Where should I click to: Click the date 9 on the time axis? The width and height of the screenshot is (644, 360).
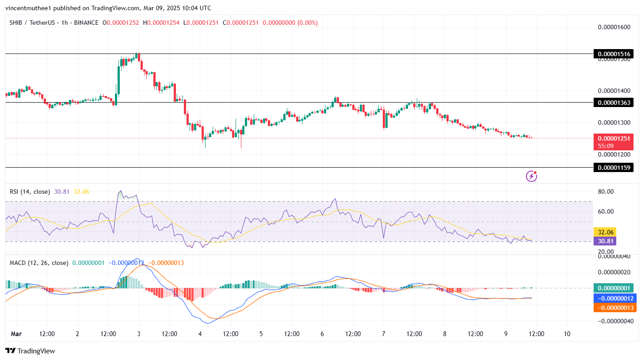pyautogui.click(x=506, y=334)
